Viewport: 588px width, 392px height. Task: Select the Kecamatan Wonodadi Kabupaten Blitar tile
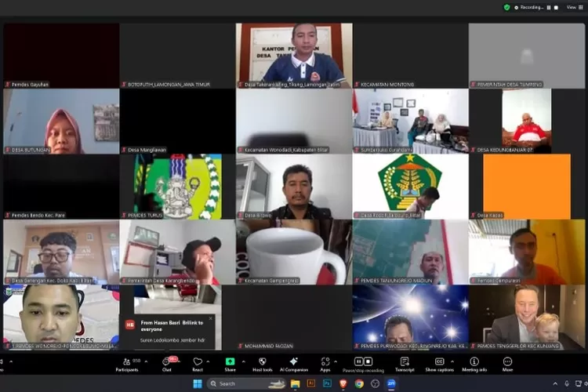pos(294,122)
